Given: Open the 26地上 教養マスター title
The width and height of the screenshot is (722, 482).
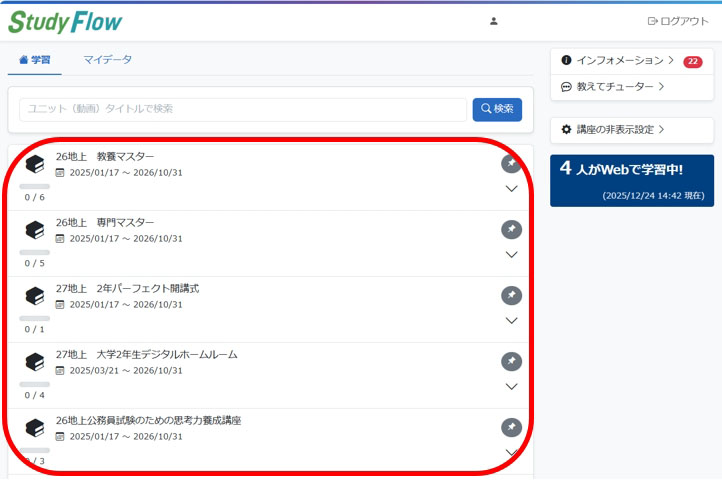Looking at the screenshot, I should pos(105,157).
